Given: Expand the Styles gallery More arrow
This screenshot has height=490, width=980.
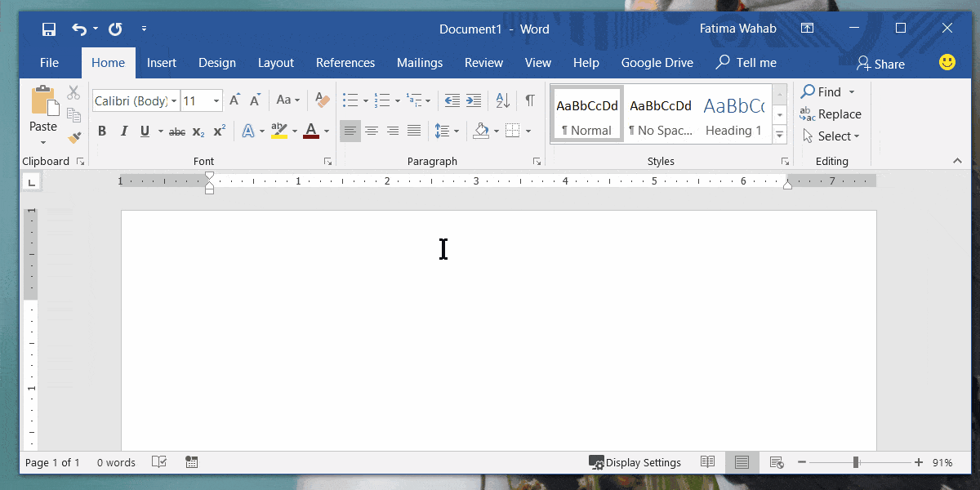Looking at the screenshot, I should pos(780,135).
